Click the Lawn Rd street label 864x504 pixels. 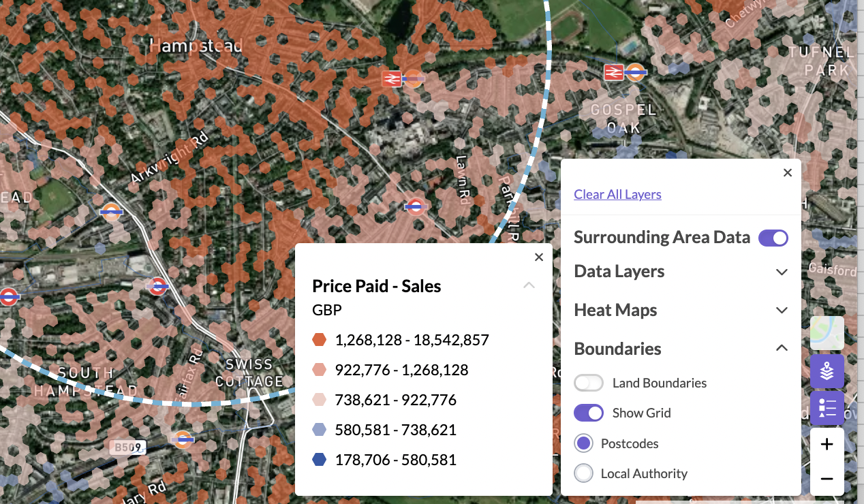tap(463, 180)
